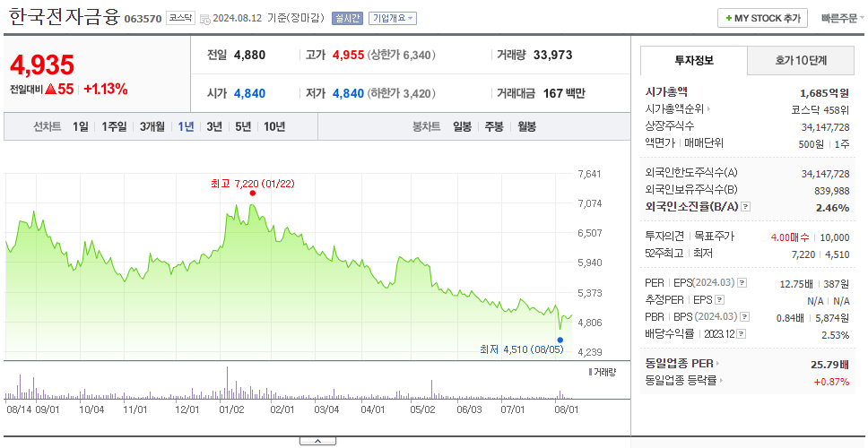Click the 2.53% dividend yield value
This screenshot has height=448, width=868.
pyautogui.click(x=836, y=334)
